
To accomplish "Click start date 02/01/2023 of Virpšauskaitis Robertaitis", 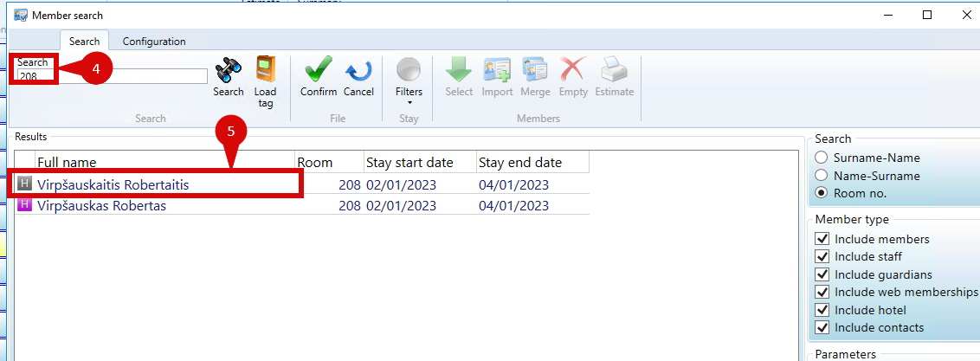I will pos(401,185).
